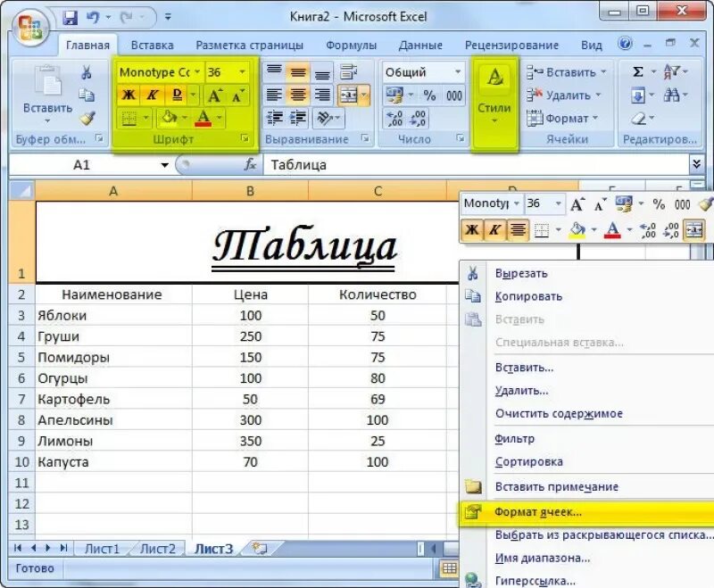Click insert function fx button
The width and height of the screenshot is (714, 588).
click(250, 165)
